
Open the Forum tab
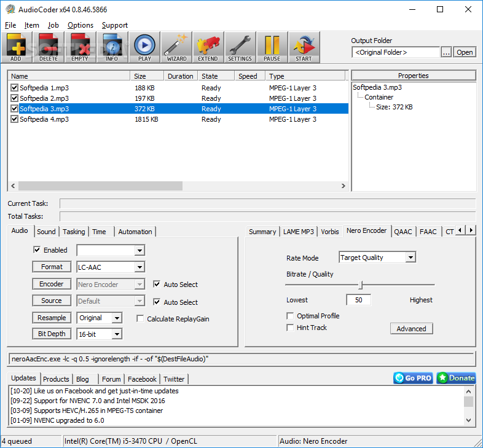pyautogui.click(x=111, y=379)
